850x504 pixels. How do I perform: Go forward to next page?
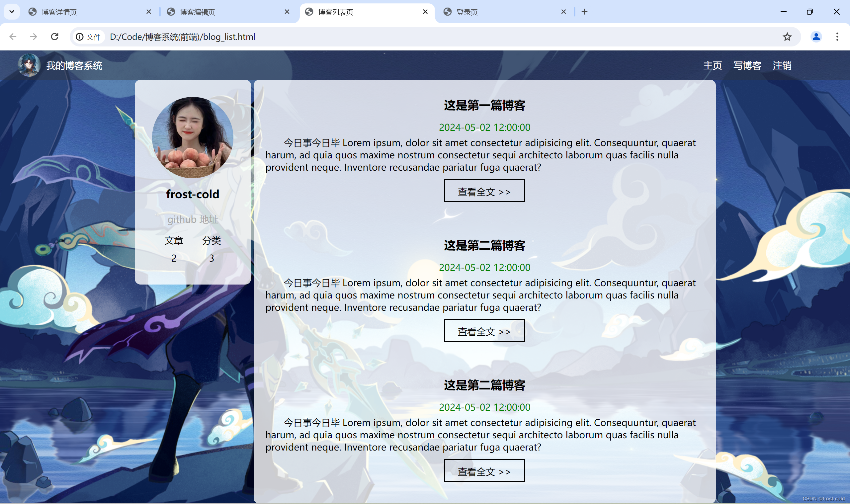[x=34, y=37]
